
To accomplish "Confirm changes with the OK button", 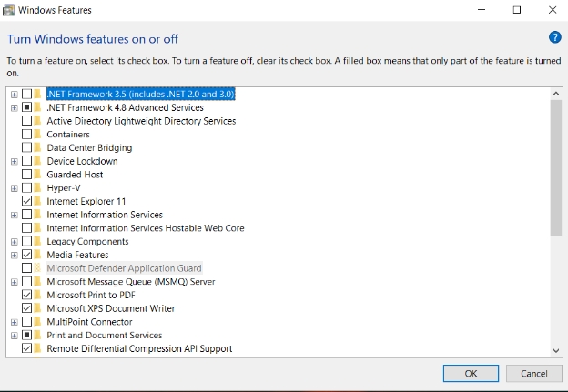I will (471, 373).
